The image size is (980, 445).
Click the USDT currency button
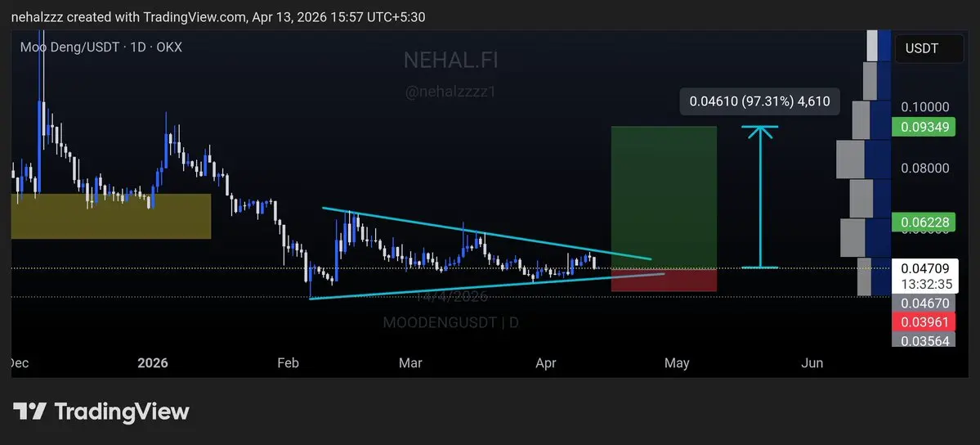click(x=929, y=48)
